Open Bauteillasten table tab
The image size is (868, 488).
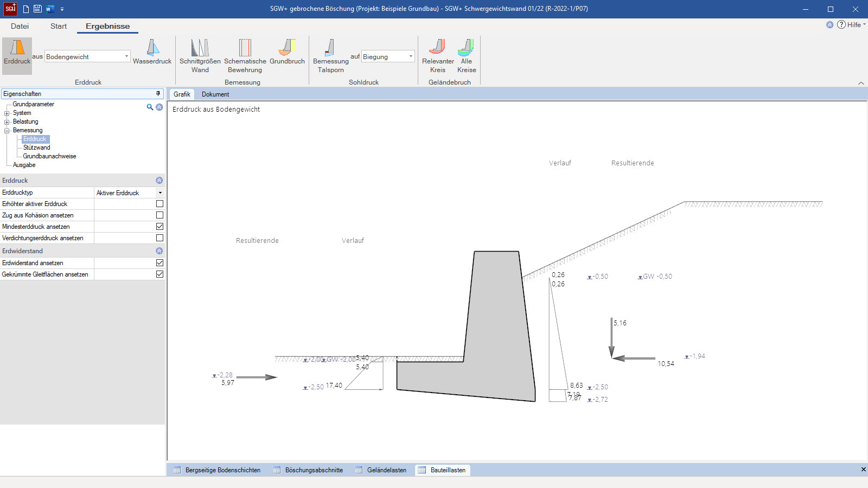tap(443, 470)
